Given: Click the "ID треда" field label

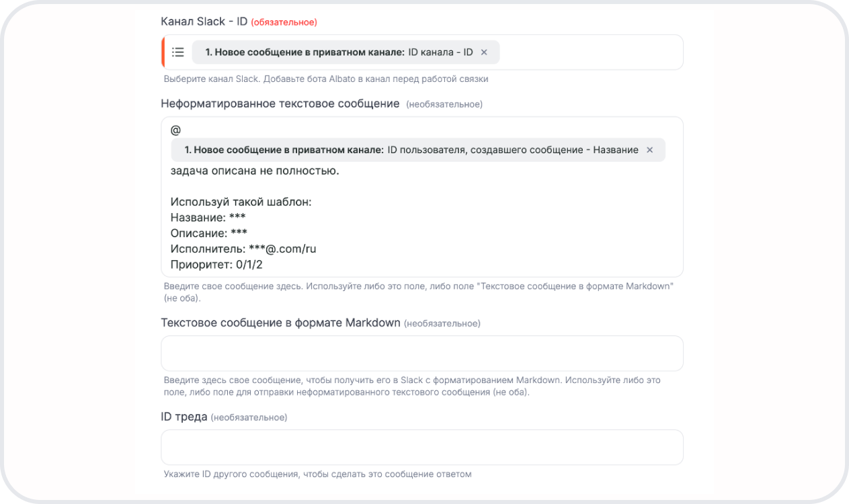Looking at the screenshot, I should point(184,417).
